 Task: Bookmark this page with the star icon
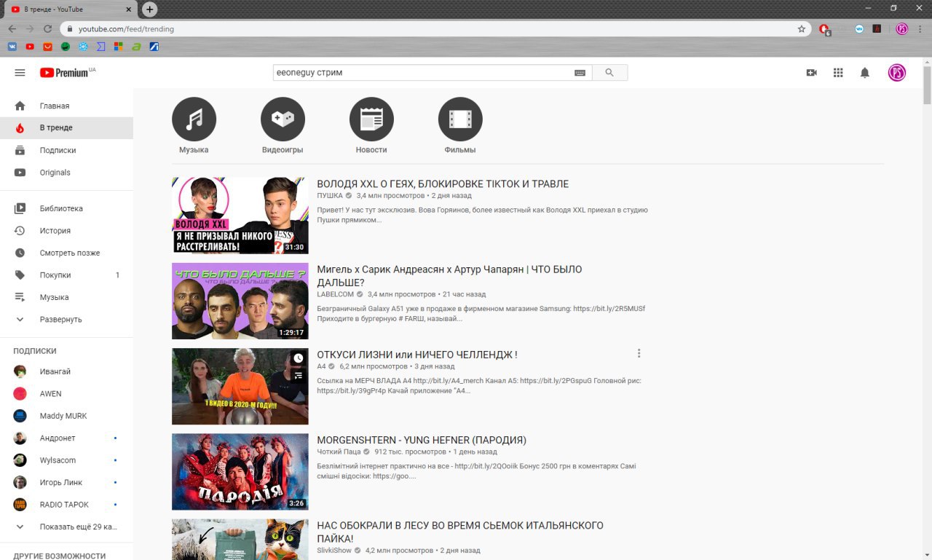pos(802,29)
